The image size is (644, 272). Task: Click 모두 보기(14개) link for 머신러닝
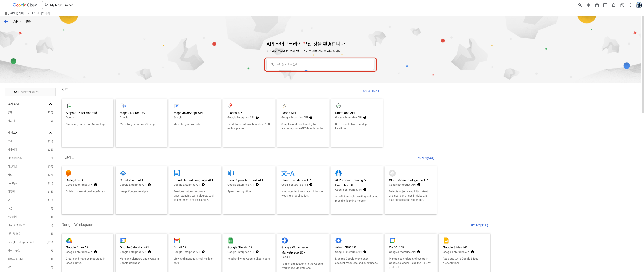point(425,158)
